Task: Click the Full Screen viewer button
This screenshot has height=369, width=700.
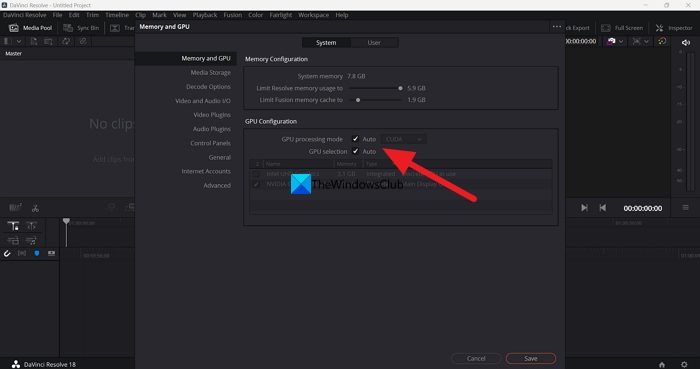Action: click(622, 28)
